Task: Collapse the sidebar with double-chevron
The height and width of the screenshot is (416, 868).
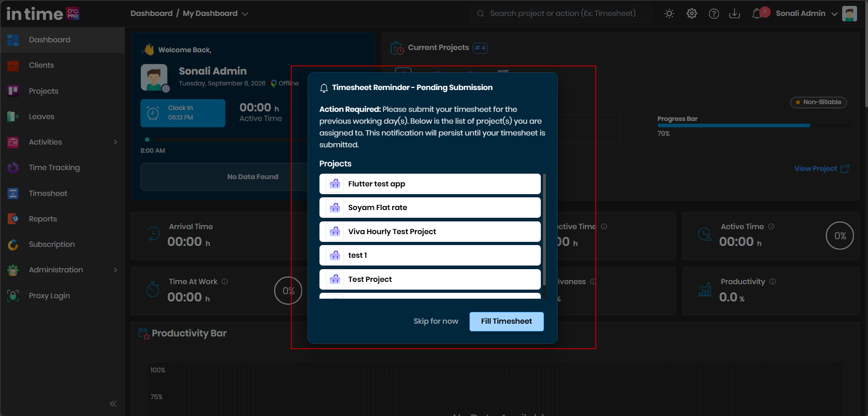Action: (x=113, y=404)
